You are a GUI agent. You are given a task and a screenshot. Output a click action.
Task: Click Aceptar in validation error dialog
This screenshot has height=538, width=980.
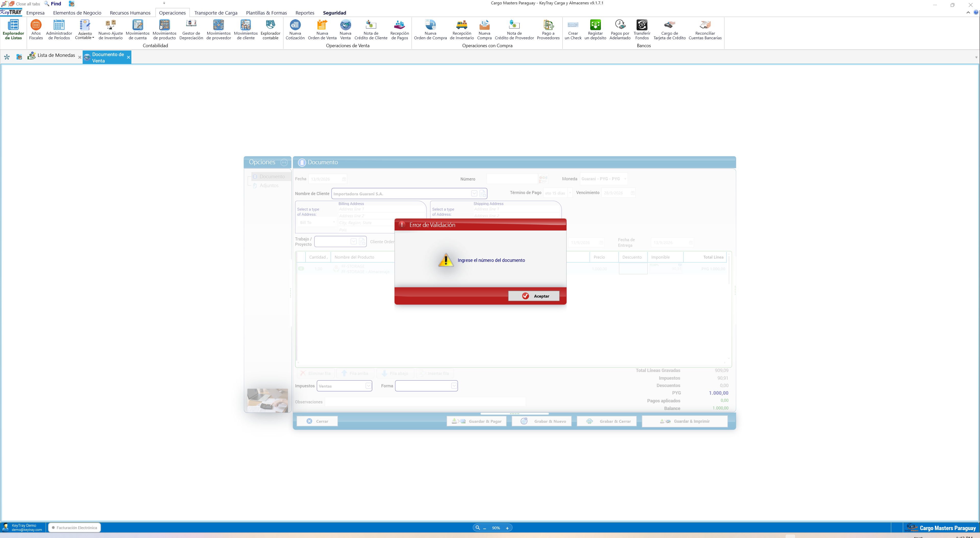coord(534,296)
